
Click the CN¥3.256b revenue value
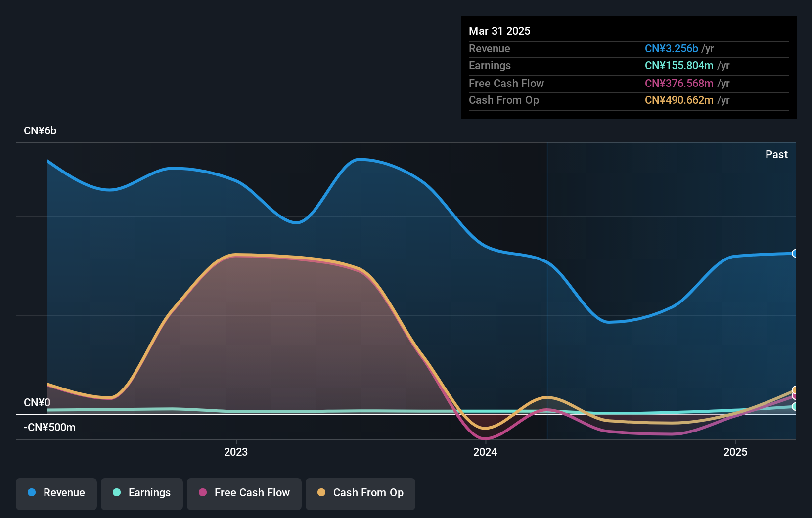(671, 48)
